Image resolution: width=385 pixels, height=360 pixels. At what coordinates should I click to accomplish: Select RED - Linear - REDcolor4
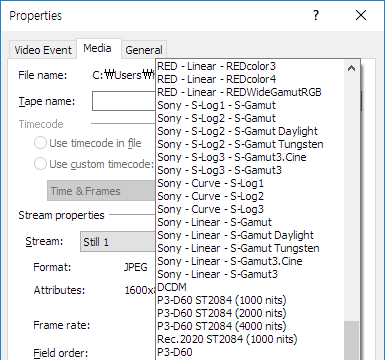(250, 79)
